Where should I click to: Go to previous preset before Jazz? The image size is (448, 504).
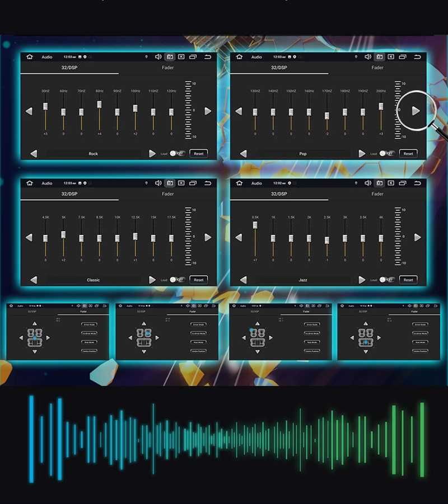[x=243, y=280]
